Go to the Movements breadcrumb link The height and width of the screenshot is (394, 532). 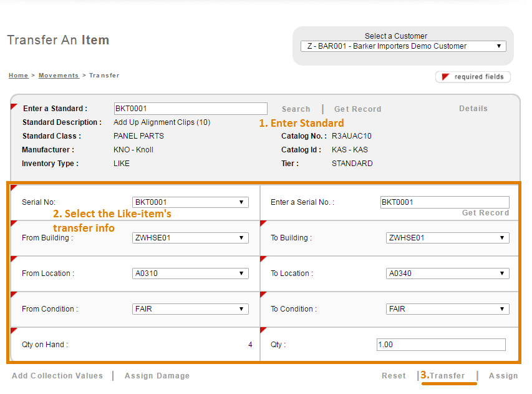(59, 76)
